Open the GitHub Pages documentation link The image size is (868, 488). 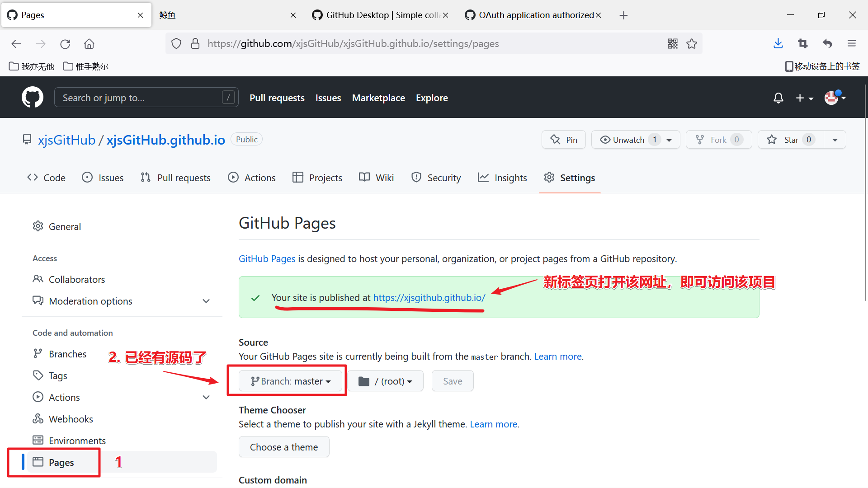267,259
